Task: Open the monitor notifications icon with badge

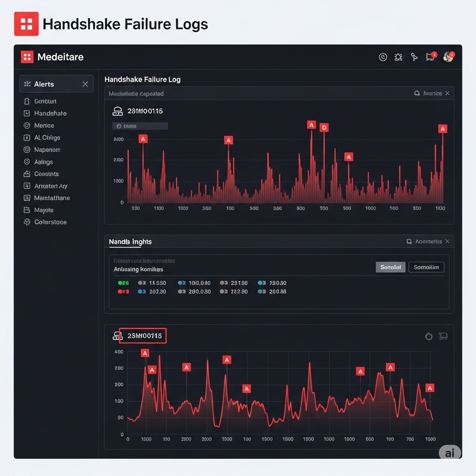Action: coord(430,56)
